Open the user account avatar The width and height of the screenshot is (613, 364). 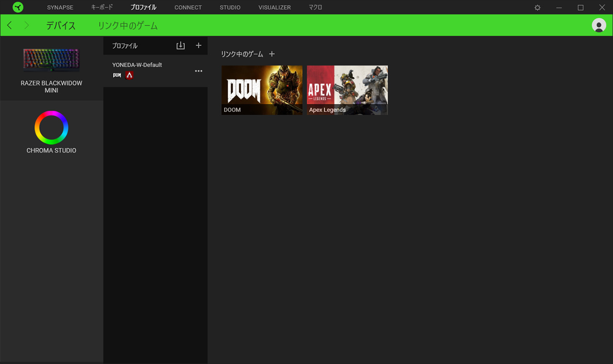599,25
